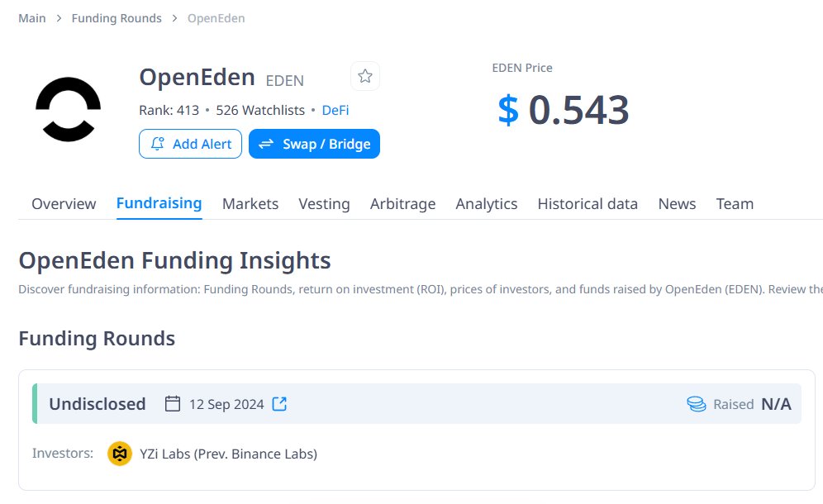Open the Swap / Bridge button
The width and height of the screenshot is (823, 504).
point(314,144)
